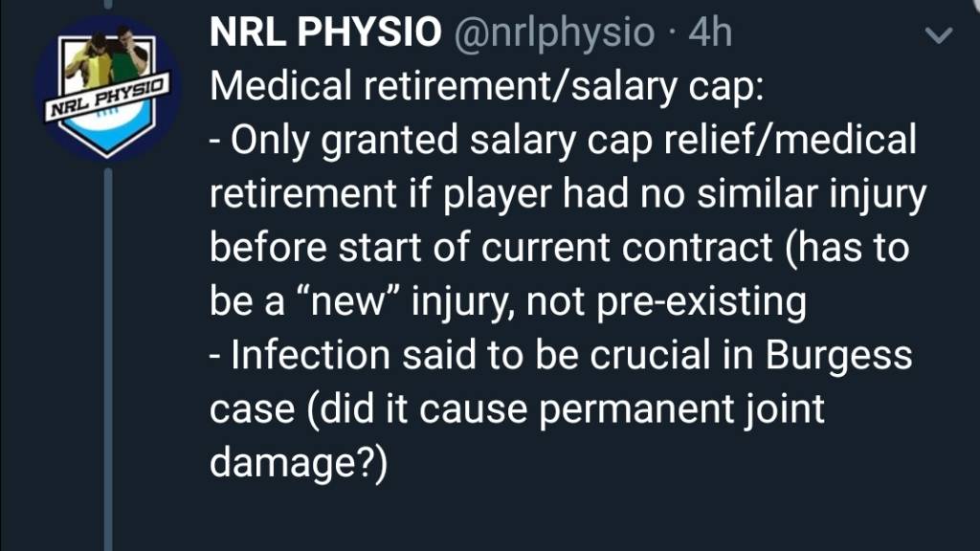The width and height of the screenshot is (980, 551).
Task: Tap the line 'Only granted salary cap relief/medical'
Action: 574,140
